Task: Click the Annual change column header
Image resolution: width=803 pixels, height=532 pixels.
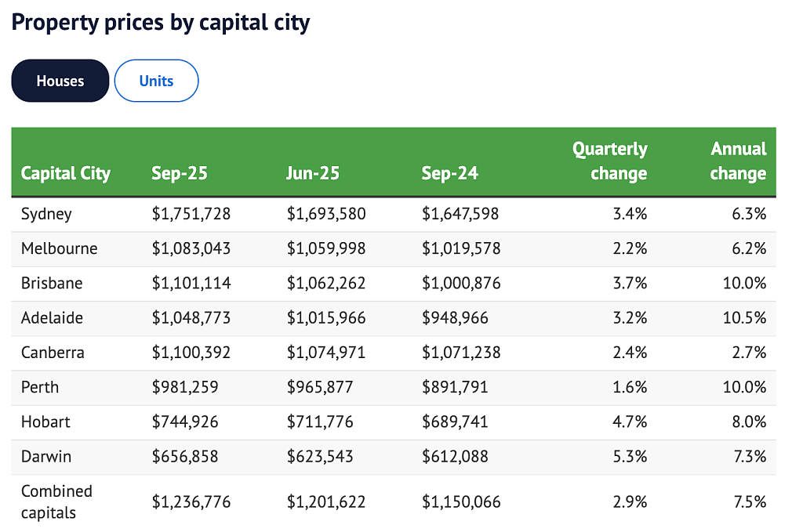Action: pos(738,161)
